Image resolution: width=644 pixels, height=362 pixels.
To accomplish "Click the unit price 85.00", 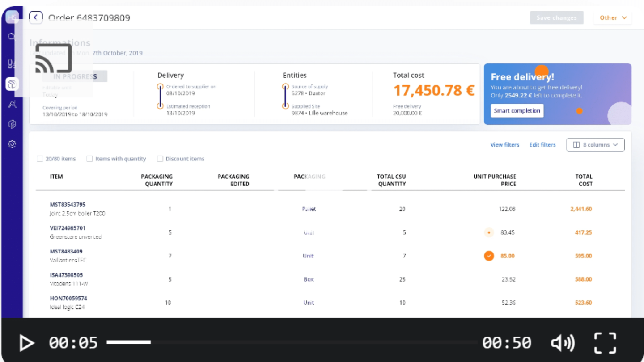I will click(x=508, y=256).
